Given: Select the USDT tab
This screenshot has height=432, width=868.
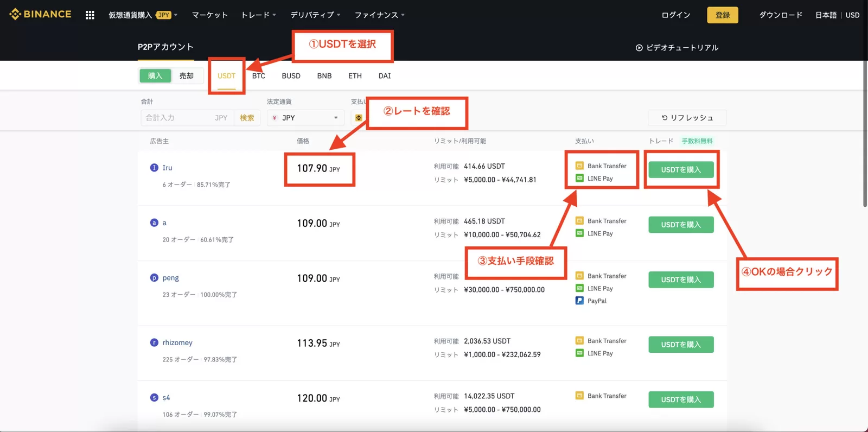Looking at the screenshot, I should [x=227, y=76].
